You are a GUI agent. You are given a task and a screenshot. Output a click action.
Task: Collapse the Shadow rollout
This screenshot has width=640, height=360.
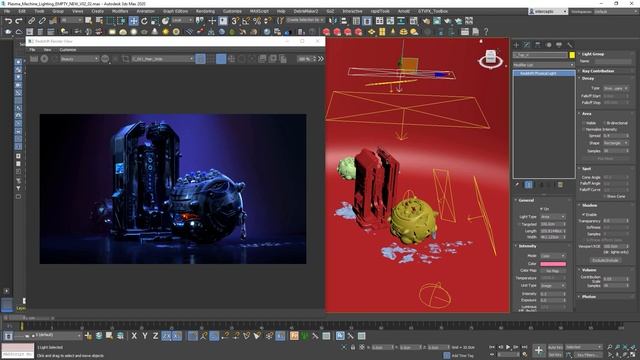coord(589,205)
